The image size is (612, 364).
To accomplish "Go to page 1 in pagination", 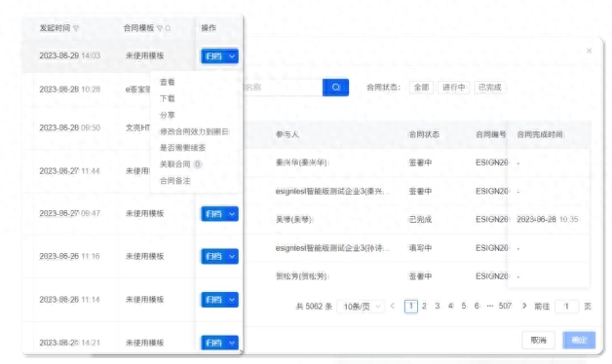I will [411, 306].
